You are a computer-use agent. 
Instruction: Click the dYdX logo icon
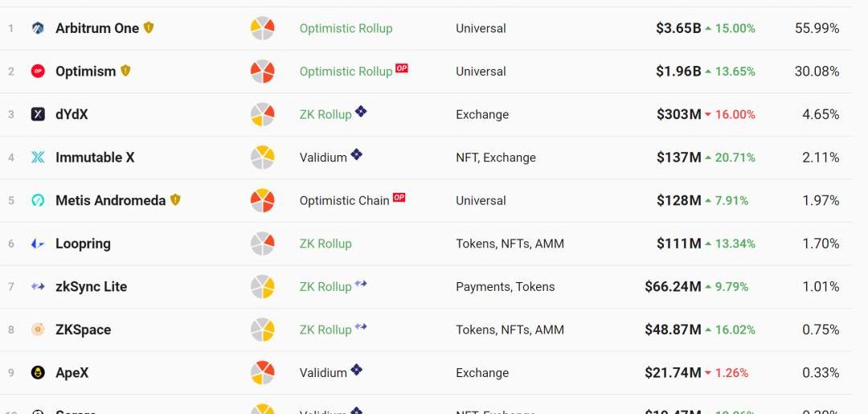[38, 114]
